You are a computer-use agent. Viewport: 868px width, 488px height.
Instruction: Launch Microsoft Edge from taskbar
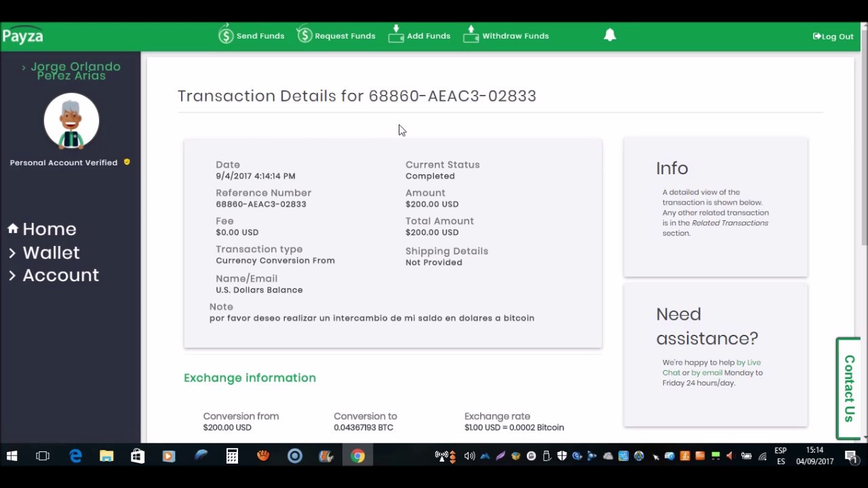(x=75, y=456)
